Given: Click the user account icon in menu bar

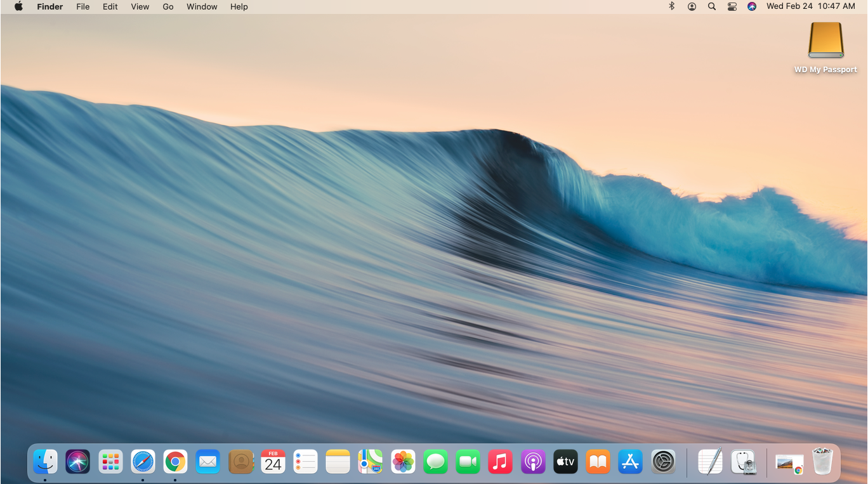Looking at the screenshot, I should [692, 6].
